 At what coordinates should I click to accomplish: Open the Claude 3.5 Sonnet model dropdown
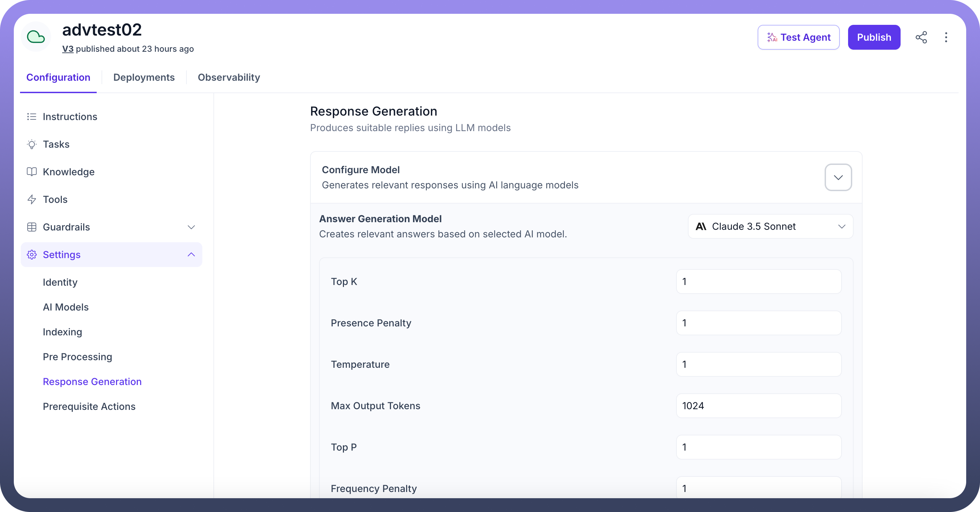click(770, 227)
